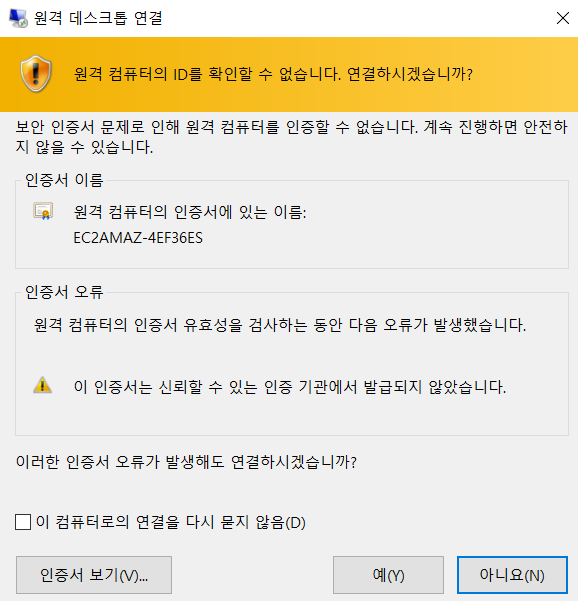Click the 원격 컴퓨터의 인증서에 있는 이름 label
The height and width of the screenshot is (601, 578).
(x=190, y=212)
